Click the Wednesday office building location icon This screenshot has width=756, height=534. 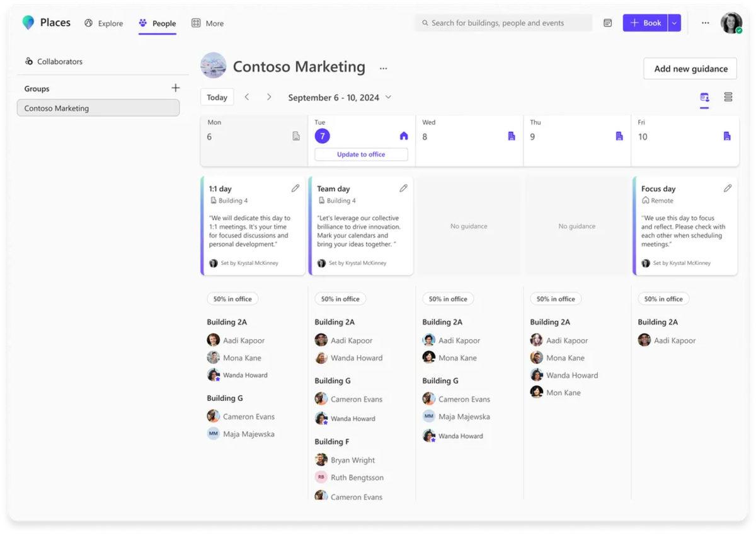point(512,136)
